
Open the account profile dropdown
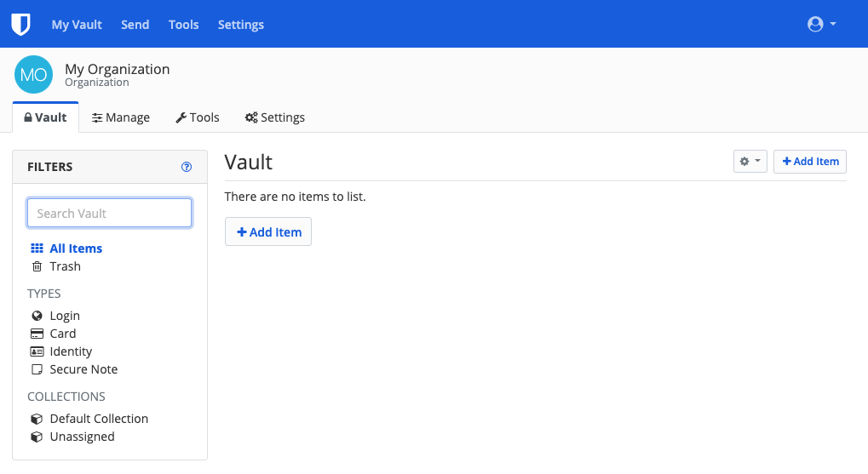[821, 24]
